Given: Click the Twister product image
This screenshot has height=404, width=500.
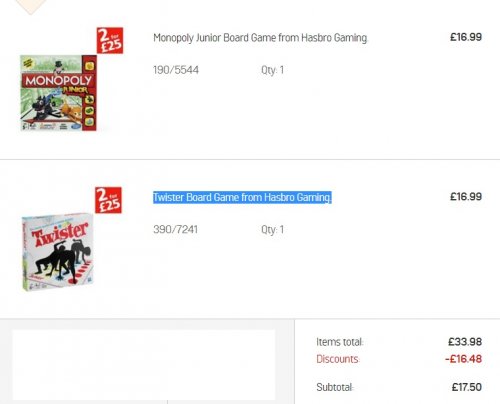Looking at the screenshot, I should tap(58, 252).
